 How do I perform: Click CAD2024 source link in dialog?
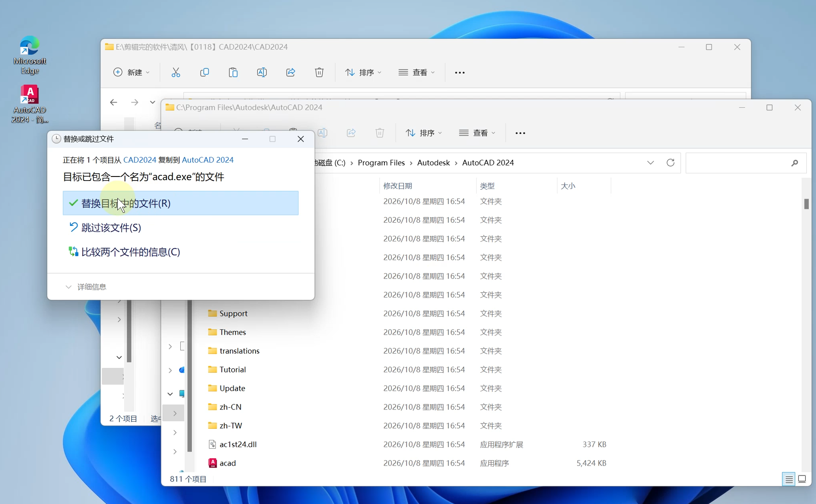point(139,160)
